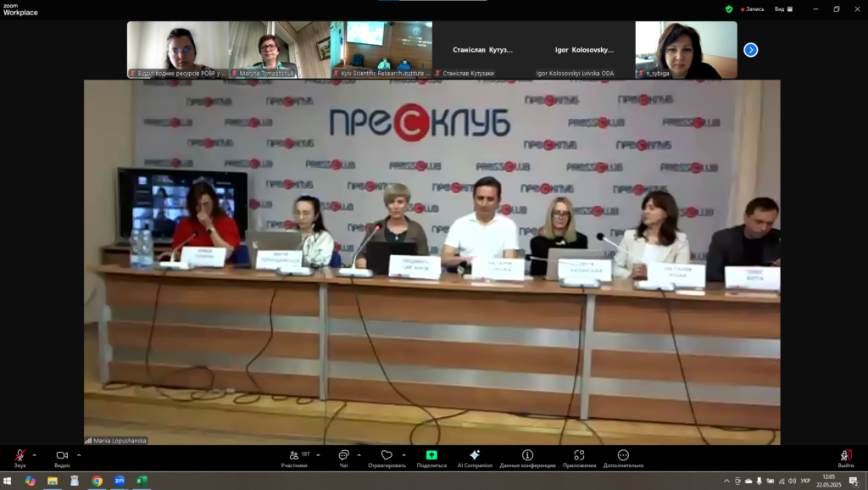
Task: Open the clock showing 12:05 22.05.2025
Action: click(x=829, y=481)
